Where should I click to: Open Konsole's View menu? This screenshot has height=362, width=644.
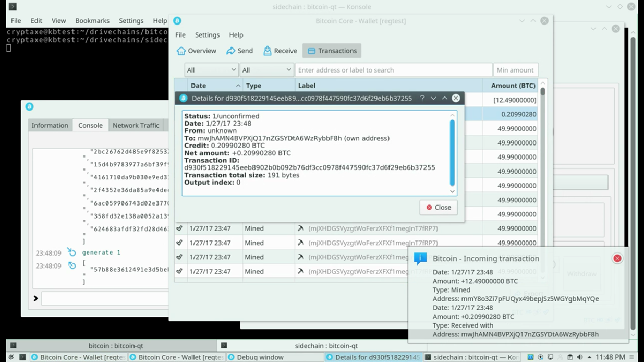click(x=58, y=21)
